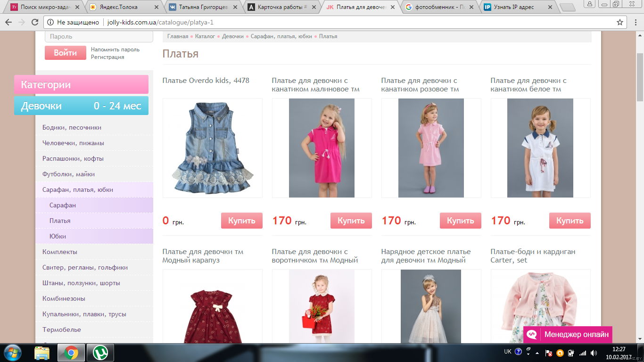This screenshot has height=362, width=644.
Task: Open the crimson dress product photo
Action: point(322,148)
